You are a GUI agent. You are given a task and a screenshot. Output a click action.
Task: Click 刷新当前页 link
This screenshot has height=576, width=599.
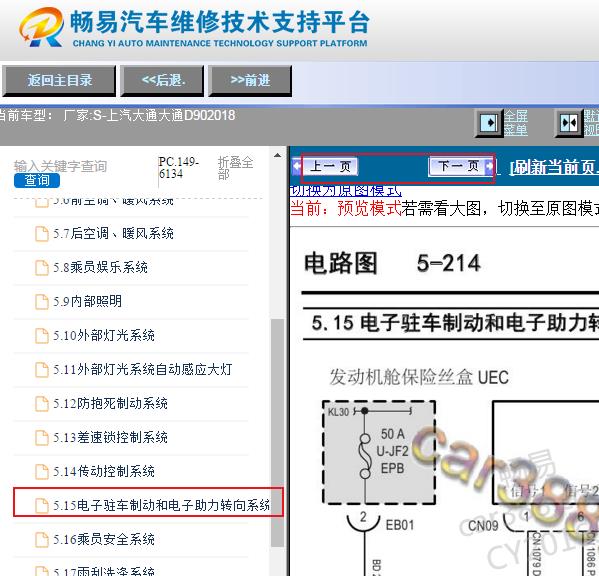point(554,167)
